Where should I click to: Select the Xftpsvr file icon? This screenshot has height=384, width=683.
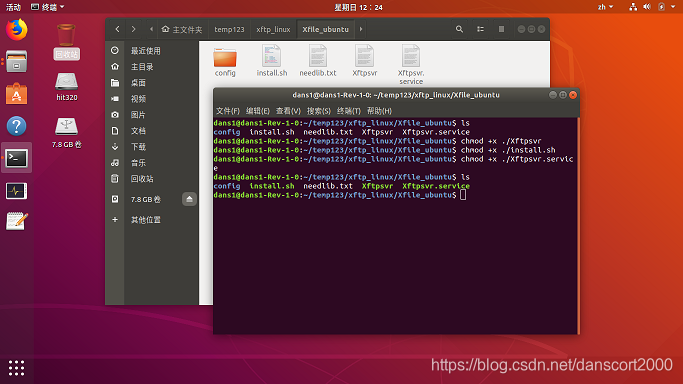[x=365, y=61]
